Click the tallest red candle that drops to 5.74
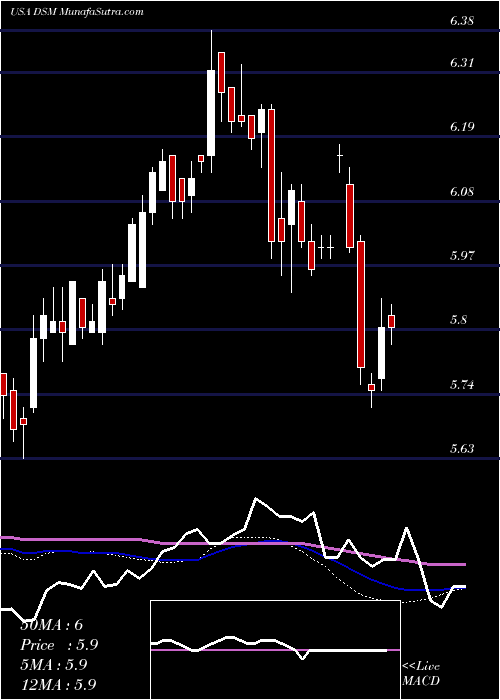Screen dimensions: 500x700 (361, 304)
